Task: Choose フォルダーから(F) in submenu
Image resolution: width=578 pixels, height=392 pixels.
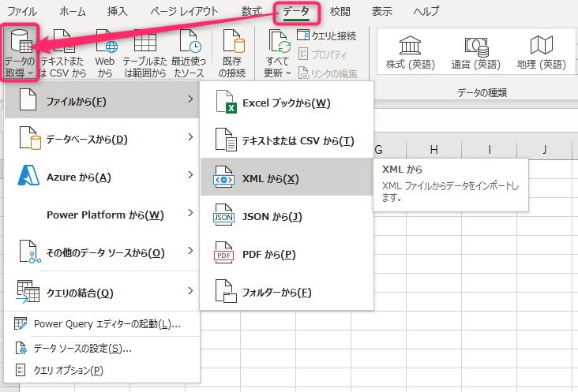Action: tap(287, 293)
